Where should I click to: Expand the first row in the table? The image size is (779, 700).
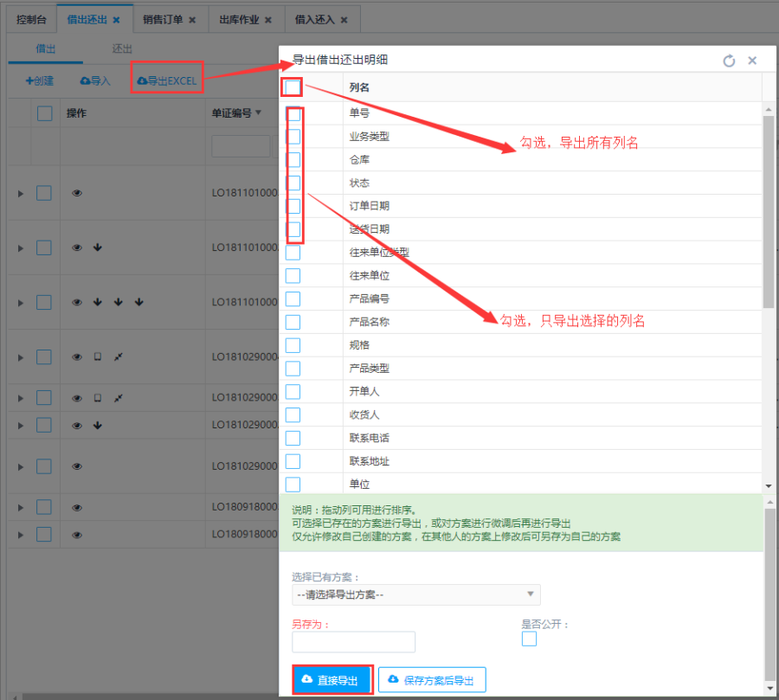22,193
